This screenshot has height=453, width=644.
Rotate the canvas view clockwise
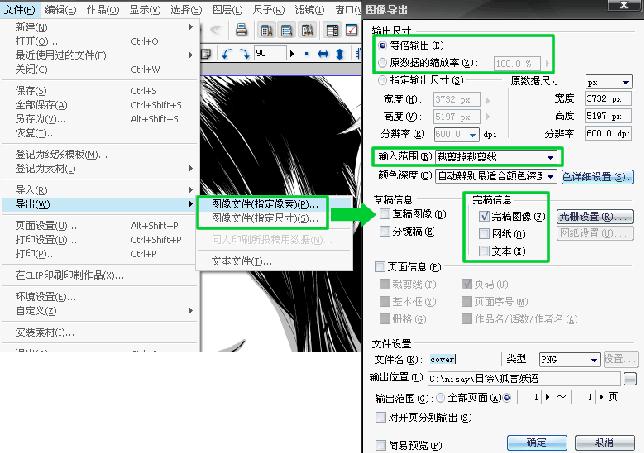[245, 54]
